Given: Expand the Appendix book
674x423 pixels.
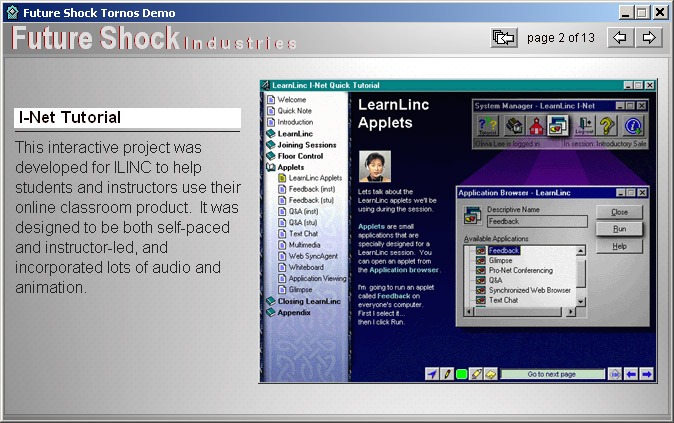Looking at the screenshot, I should point(271,313).
